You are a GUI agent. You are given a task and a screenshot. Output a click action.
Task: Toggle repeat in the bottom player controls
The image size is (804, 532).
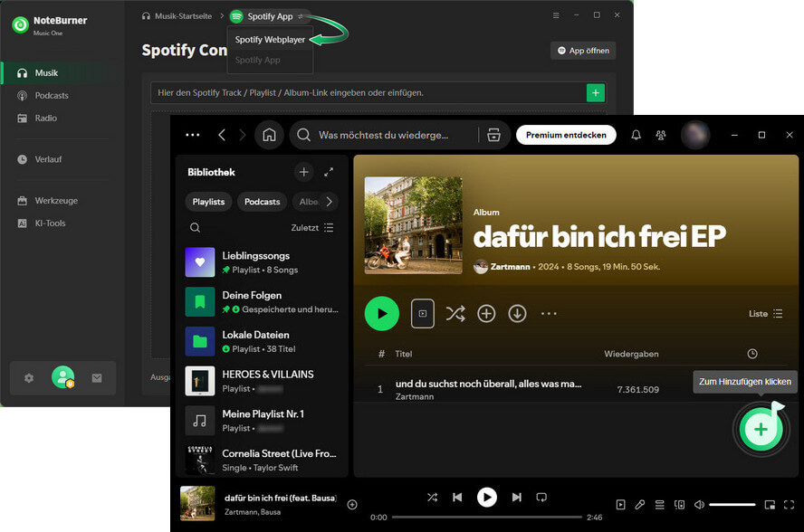[x=541, y=497]
